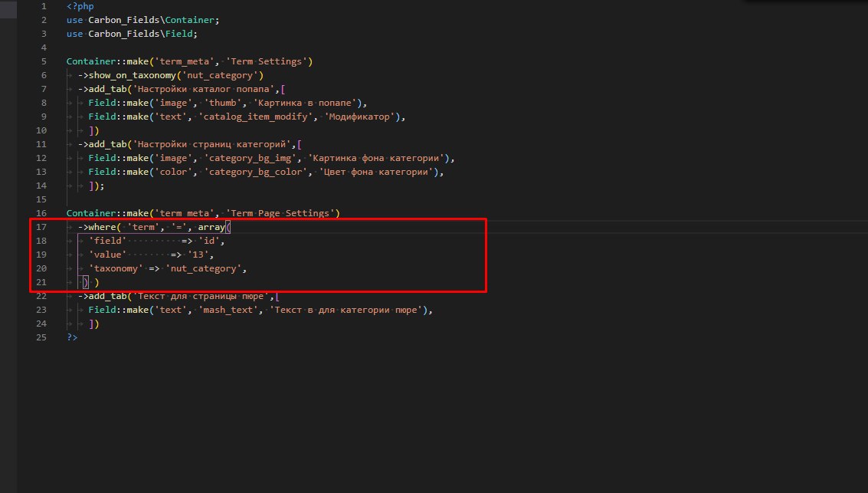Image resolution: width=868 pixels, height=493 pixels.
Task: Click the 'category_bg_color' string
Action: [255, 173]
